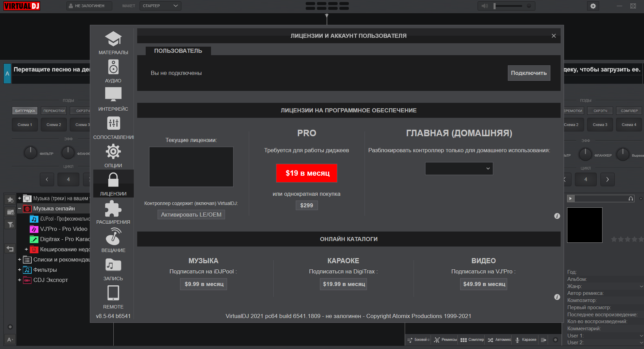The height and width of the screenshot is (349, 644).
Task: Click the $299 one-time purchase button
Action: 307,205
